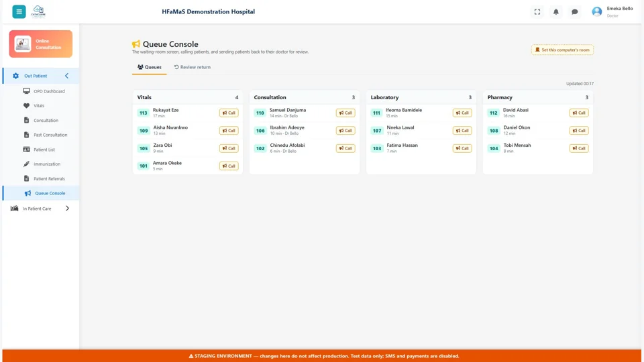
Task: Click ticket number 105 badge
Action: pyautogui.click(x=144, y=149)
